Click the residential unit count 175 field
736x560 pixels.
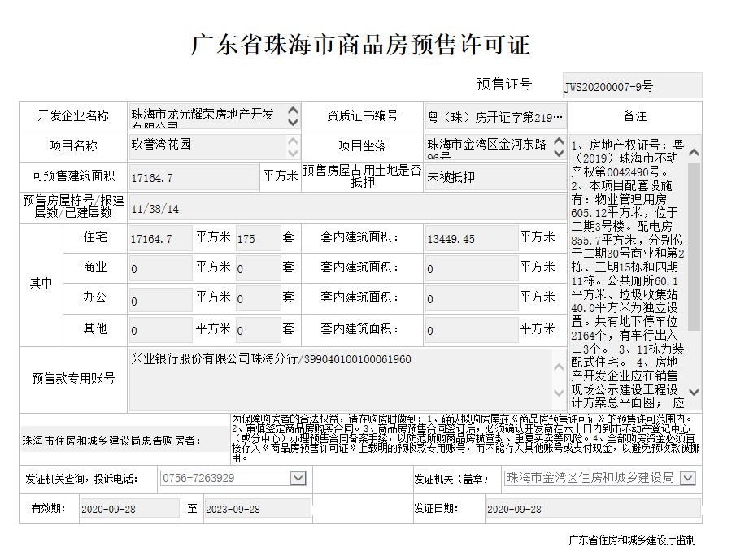point(257,239)
